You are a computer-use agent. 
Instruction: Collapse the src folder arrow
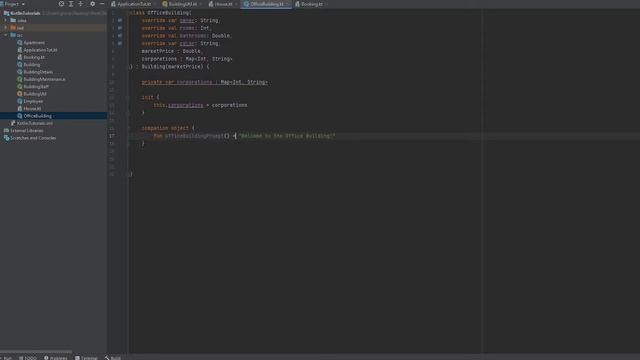click(x=6, y=35)
